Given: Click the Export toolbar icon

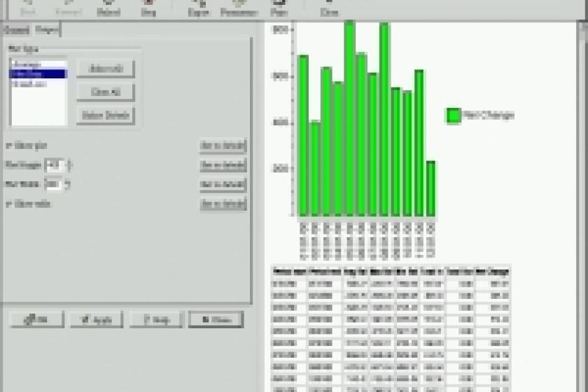Looking at the screenshot, I should 198,8.
